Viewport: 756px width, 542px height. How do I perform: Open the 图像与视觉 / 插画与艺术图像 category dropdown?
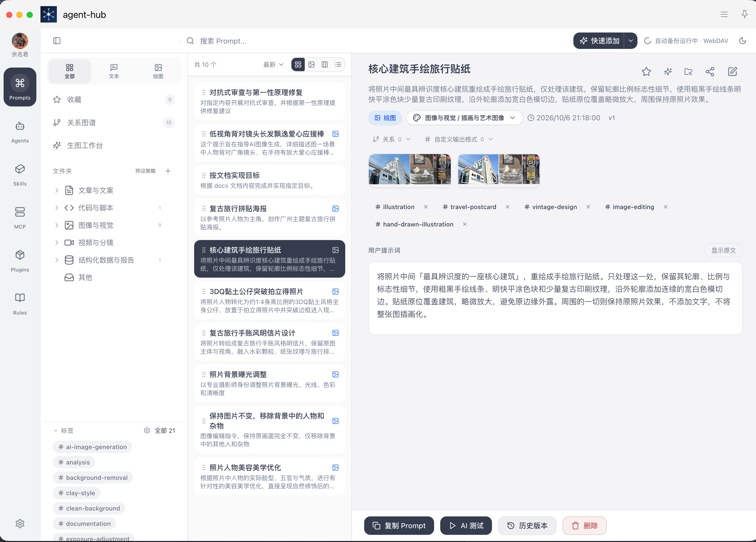(x=464, y=118)
